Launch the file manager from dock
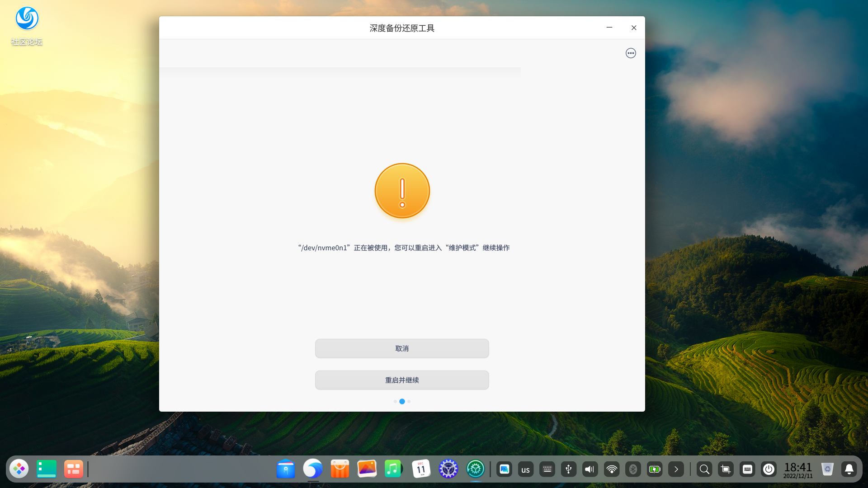The image size is (868, 488). tap(286, 469)
